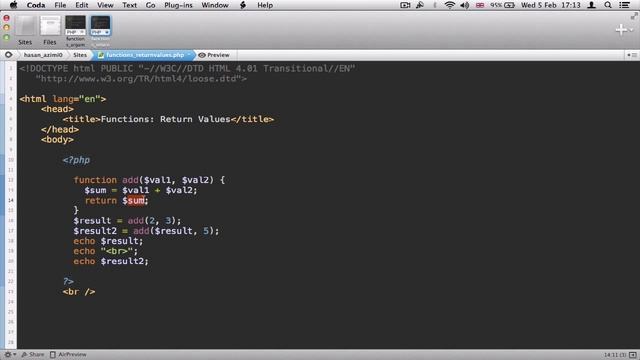Viewport: 640px width, 360px height.
Task: Click the menu bar icon beside recorder
Action: 420,5
